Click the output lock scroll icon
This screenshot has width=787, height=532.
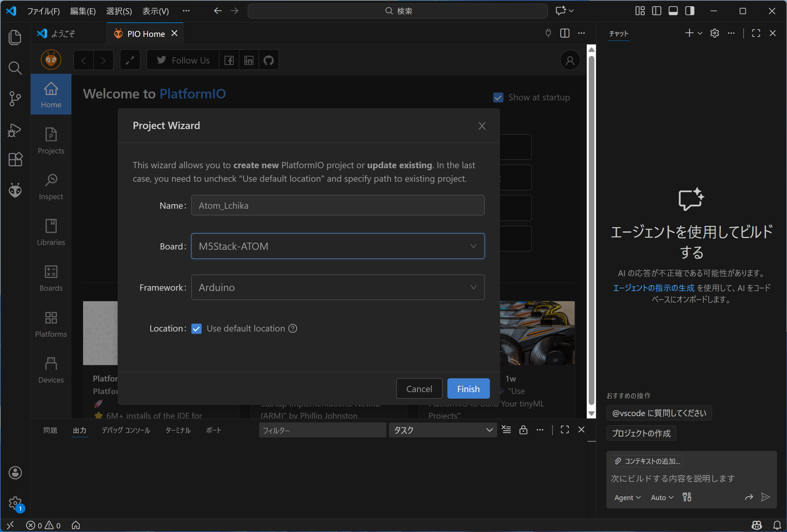[523, 430]
